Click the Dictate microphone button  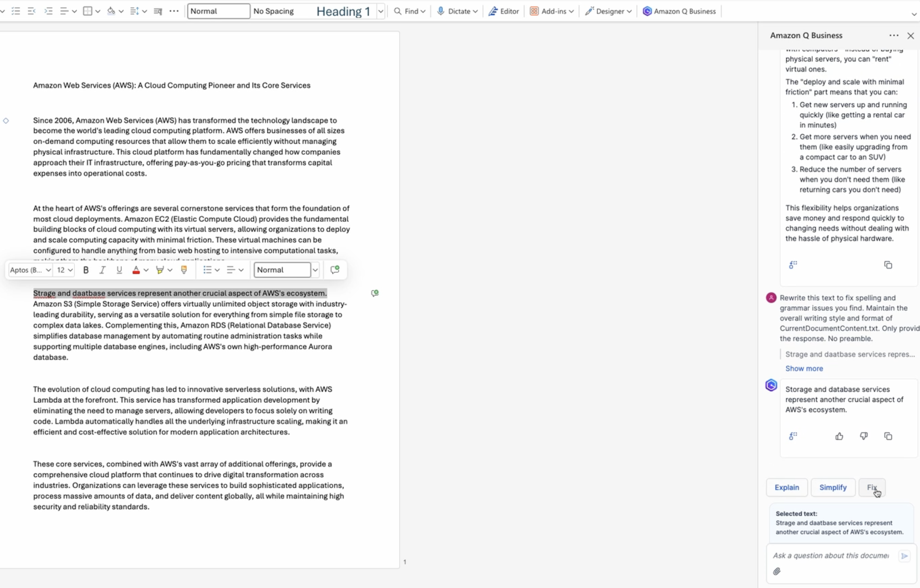[441, 11]
